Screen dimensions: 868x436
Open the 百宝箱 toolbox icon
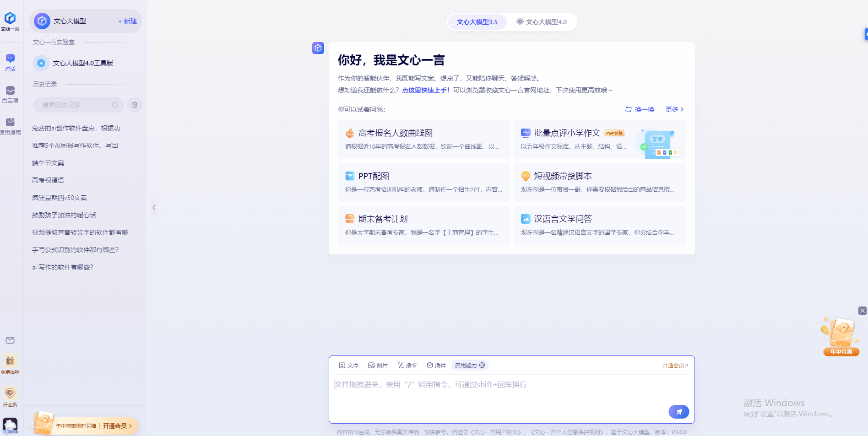(10, 94)
